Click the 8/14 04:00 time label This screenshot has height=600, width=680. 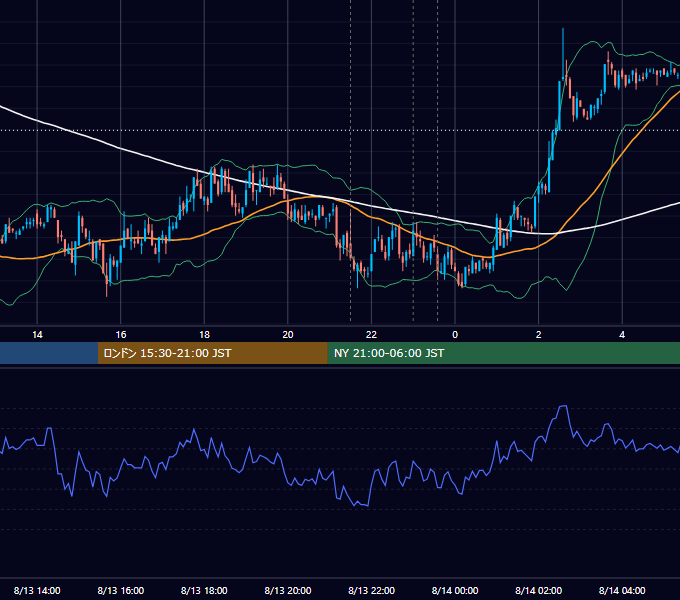pyautogui.click(x=622, y=590)
